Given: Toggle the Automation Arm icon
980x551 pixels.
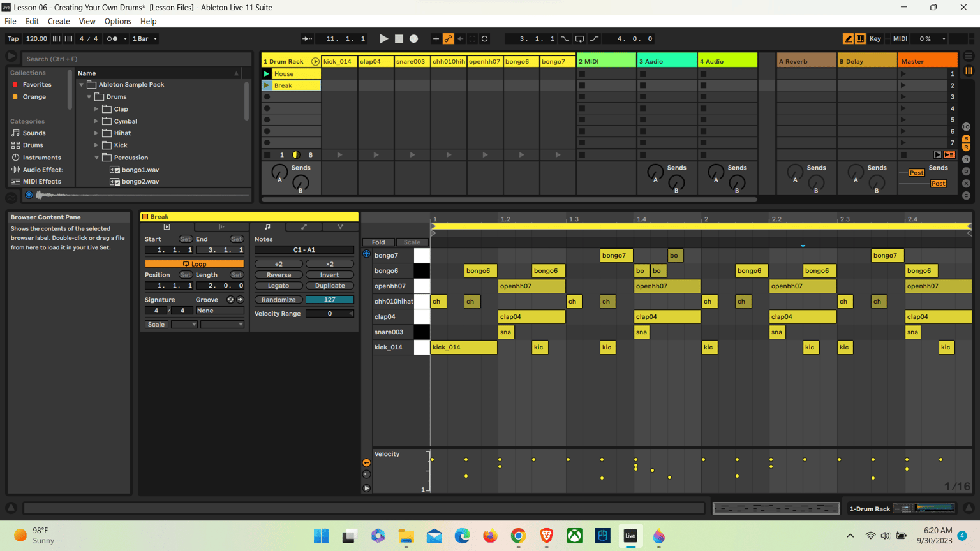Looking at the screenshot, I should pyautogui.click(x=449, y=39).
